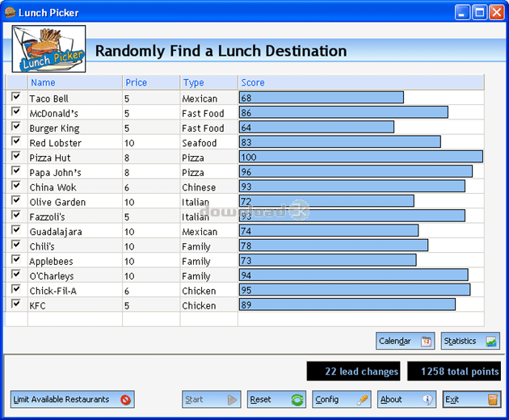
Task: Click the prohibited icon on the Limit Available Restaurants button
Action: point(125,400)
